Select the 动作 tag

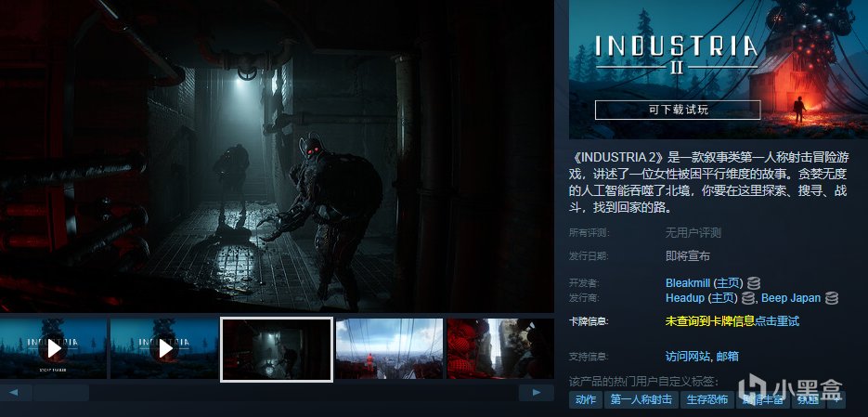[x=586, y=400]
